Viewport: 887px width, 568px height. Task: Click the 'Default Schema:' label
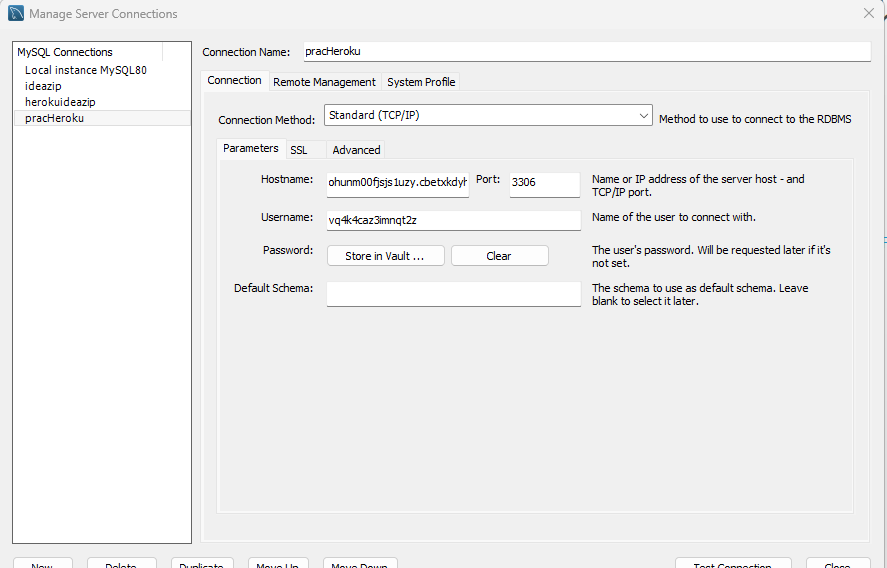(273, 289)
